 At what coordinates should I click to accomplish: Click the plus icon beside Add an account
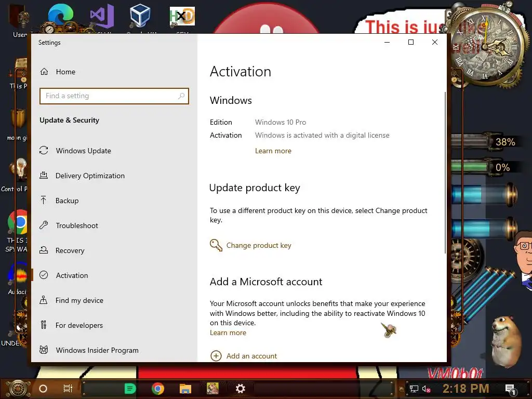tap(216, 356)
